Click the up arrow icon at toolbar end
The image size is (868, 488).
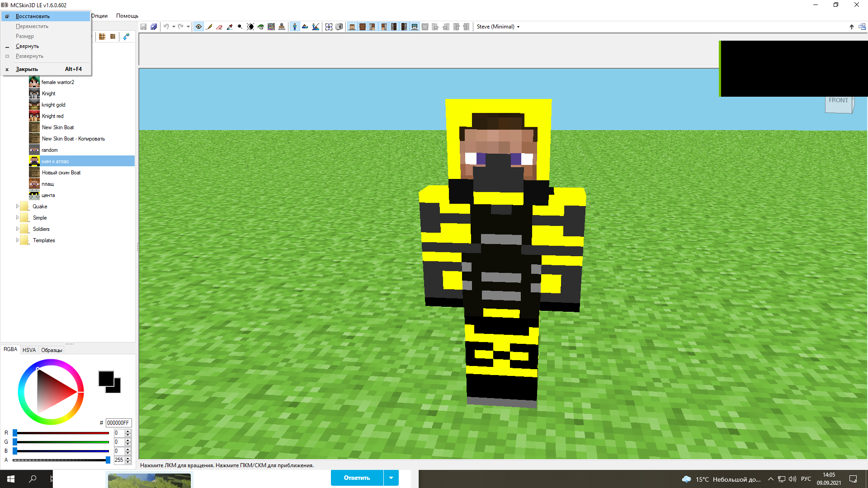[852, 27]
